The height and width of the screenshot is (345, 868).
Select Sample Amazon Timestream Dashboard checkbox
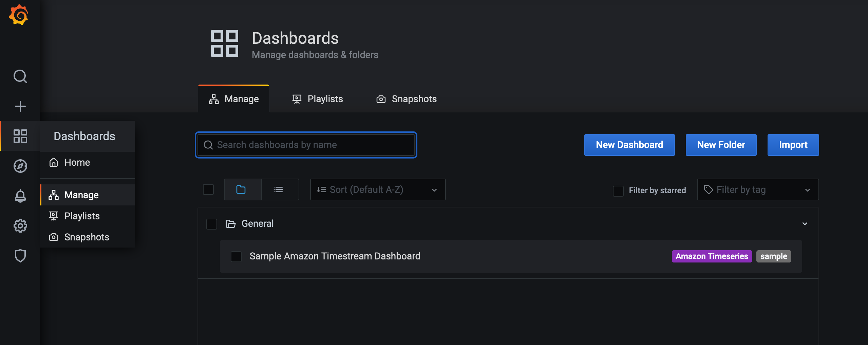tap(236, 256)
